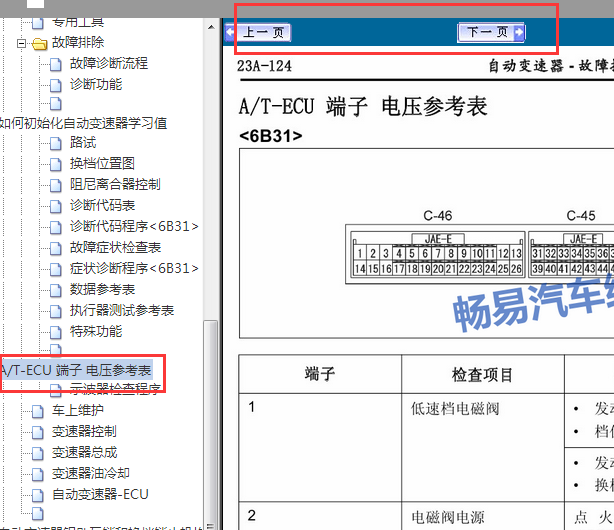
Task: Open the 变速器总成 tree item
Action: click(x=84, y=452)
